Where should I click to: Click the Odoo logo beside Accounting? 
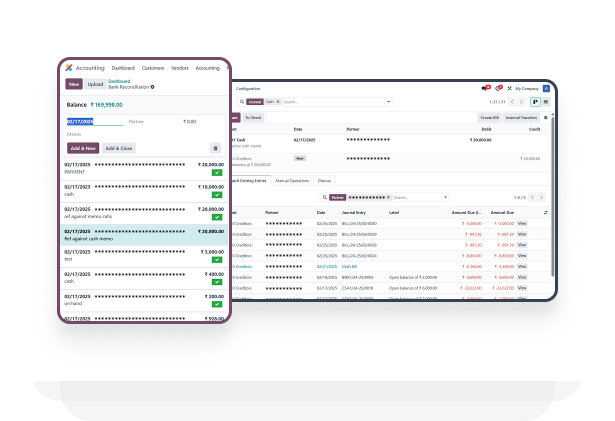(69, 68)
